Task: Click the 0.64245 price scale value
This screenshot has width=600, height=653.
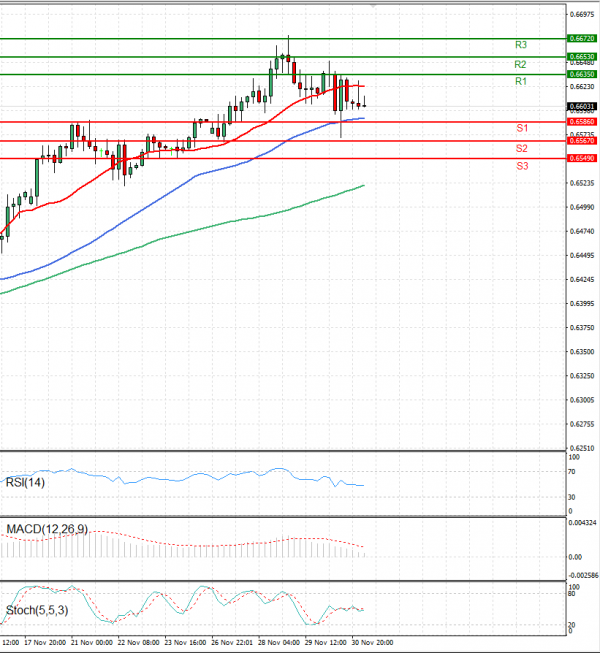Action: [x=582, y=279]
